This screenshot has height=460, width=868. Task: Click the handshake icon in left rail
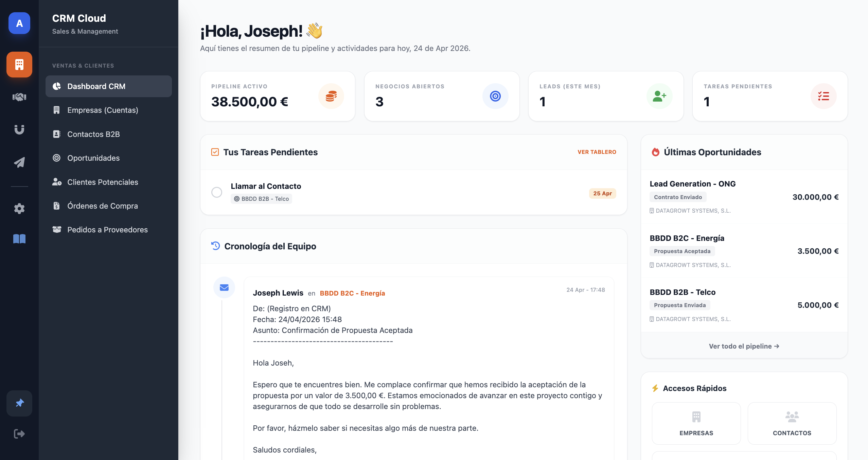pos(19,97)
